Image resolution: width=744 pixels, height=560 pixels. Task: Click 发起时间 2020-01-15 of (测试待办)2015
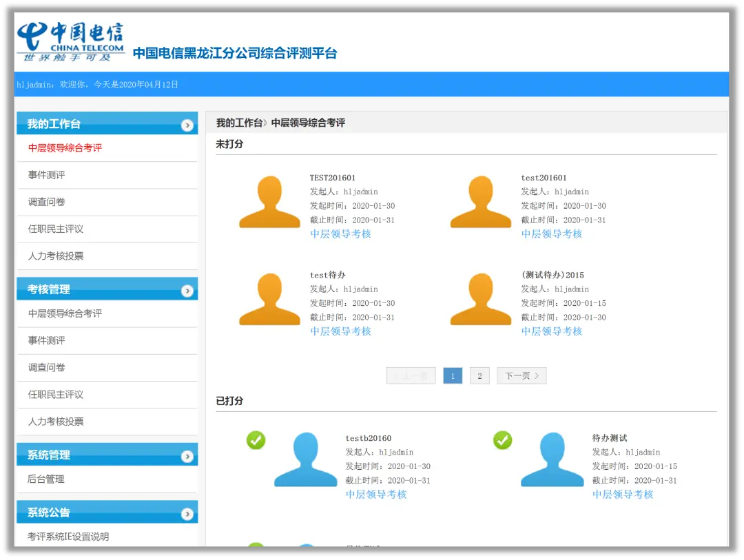(564, 303)
